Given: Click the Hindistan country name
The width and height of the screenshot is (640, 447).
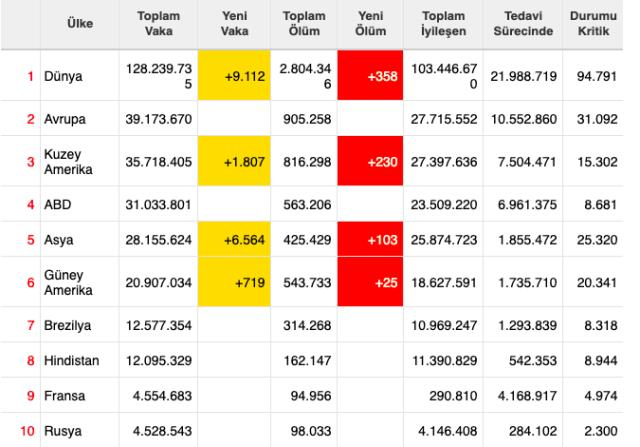Looking at the screenshot, I should tap(71, 361).
